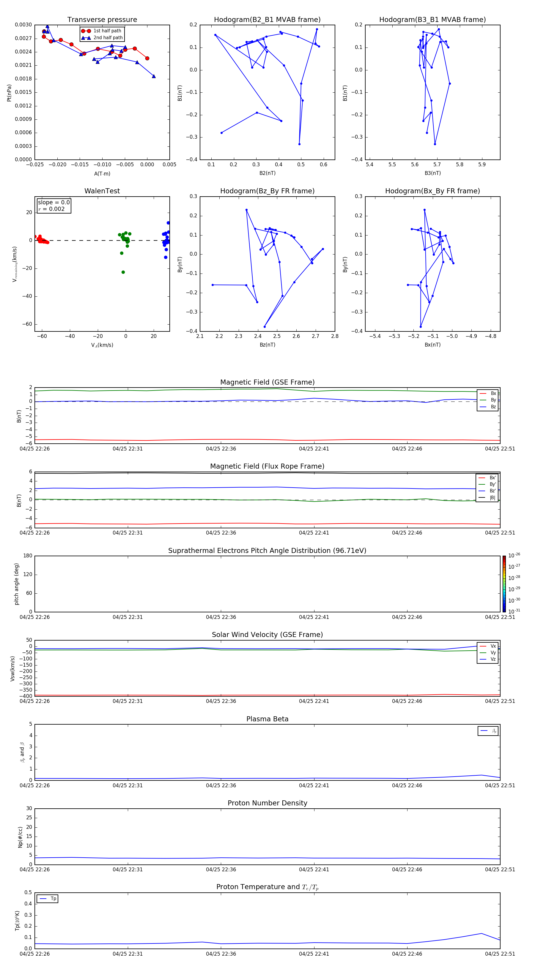This screenshot has height=980, width=535.
Task: Click the "Bx" legend entry in GSE field plot
Action: [x=488, y=393]
